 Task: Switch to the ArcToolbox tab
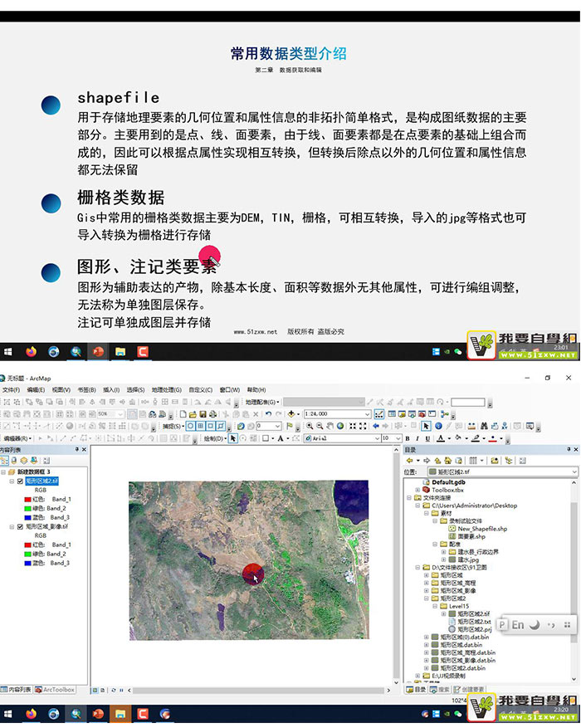pyautogui.click(x=55, y=690)
